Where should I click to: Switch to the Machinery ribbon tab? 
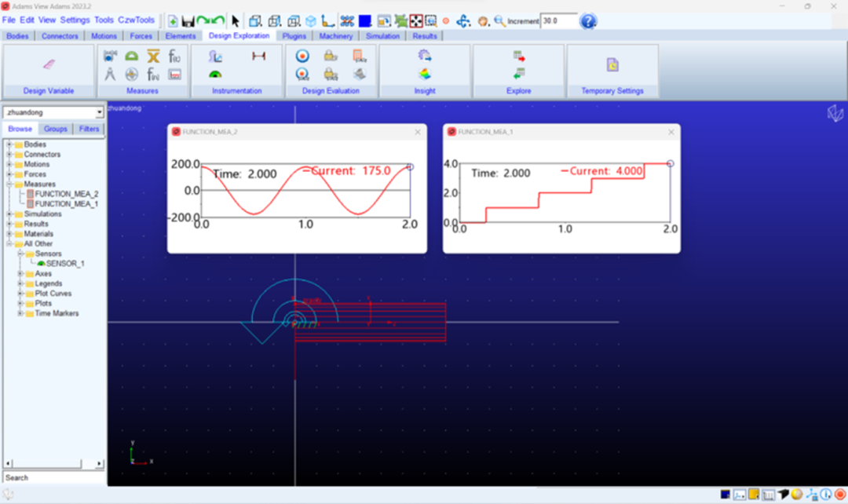(x=336, y=35)
